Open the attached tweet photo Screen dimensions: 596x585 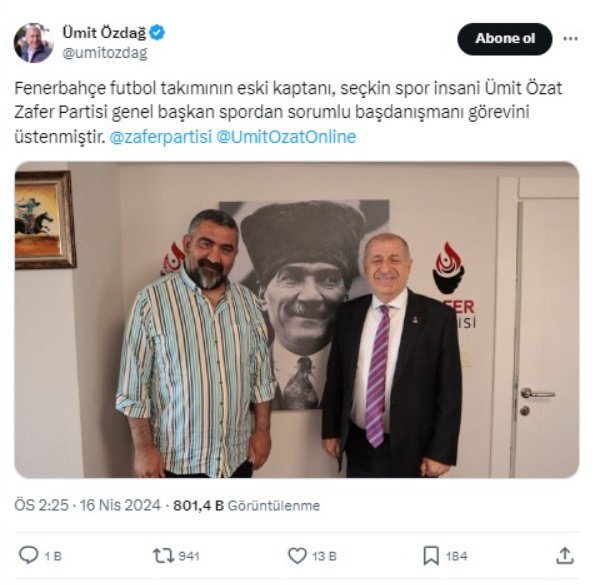point(297,320)
